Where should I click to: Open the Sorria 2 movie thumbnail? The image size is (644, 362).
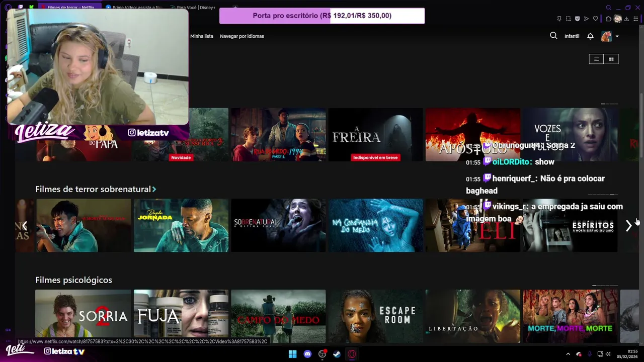83,316
